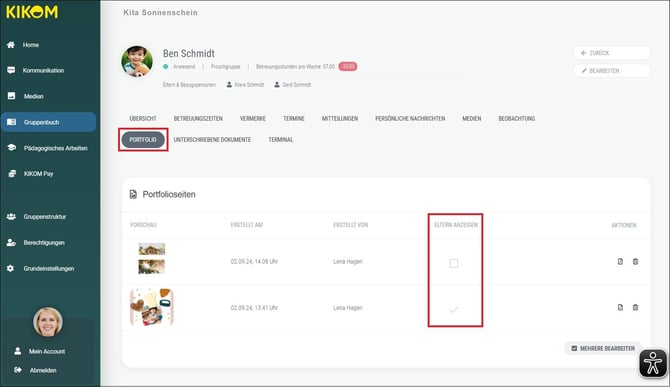670x387 pixels.
Task: Click the Kita Sonnenschein title
Action: (x=160, y=13)
